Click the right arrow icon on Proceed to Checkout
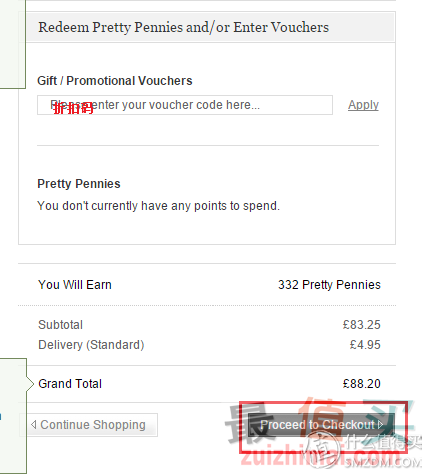Image resolution: width=426 pixels, height=474 pixels. (380, 425)
